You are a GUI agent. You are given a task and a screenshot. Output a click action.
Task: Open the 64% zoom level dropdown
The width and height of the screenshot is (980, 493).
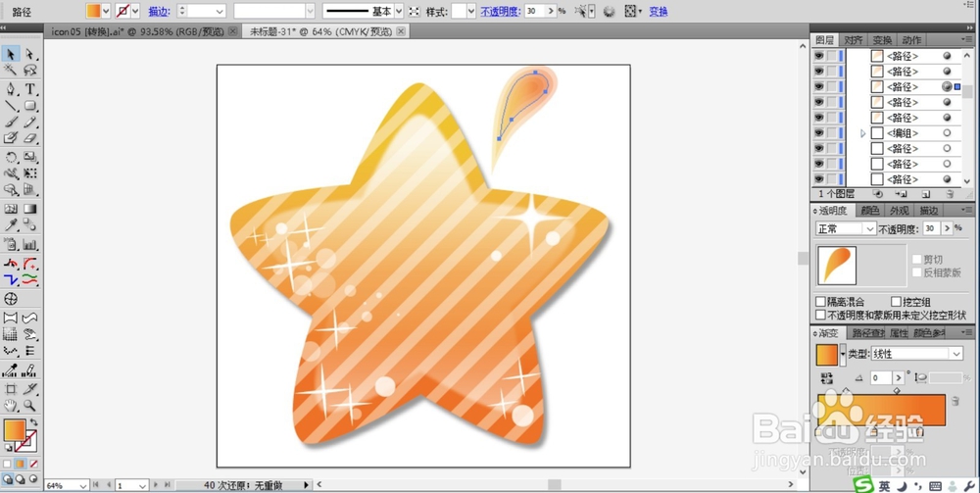[83, 485]
